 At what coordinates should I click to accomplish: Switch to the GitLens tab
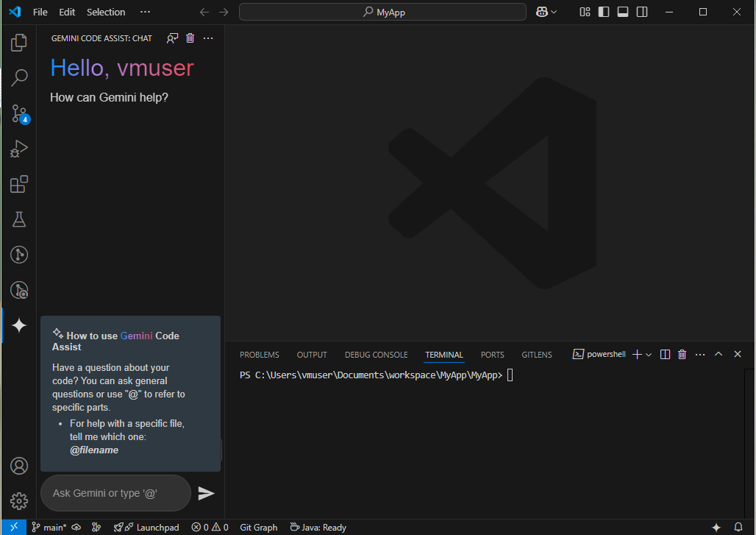click(x=537, y=355)
